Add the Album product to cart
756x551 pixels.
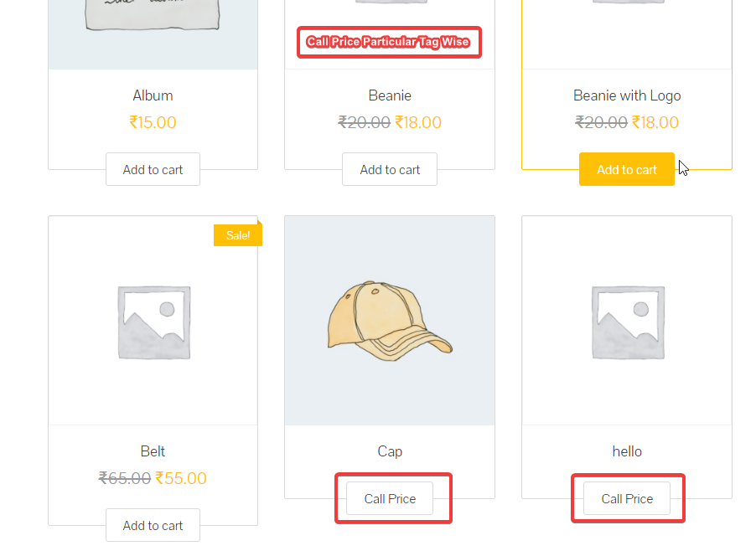pos(153,169)
